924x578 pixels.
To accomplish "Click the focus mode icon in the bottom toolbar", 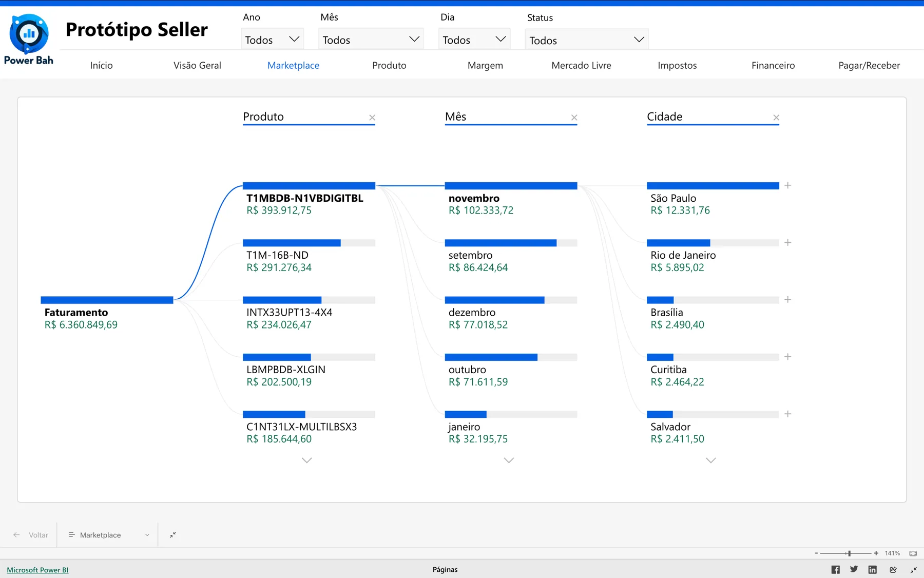I will click(x=173, y=535).
